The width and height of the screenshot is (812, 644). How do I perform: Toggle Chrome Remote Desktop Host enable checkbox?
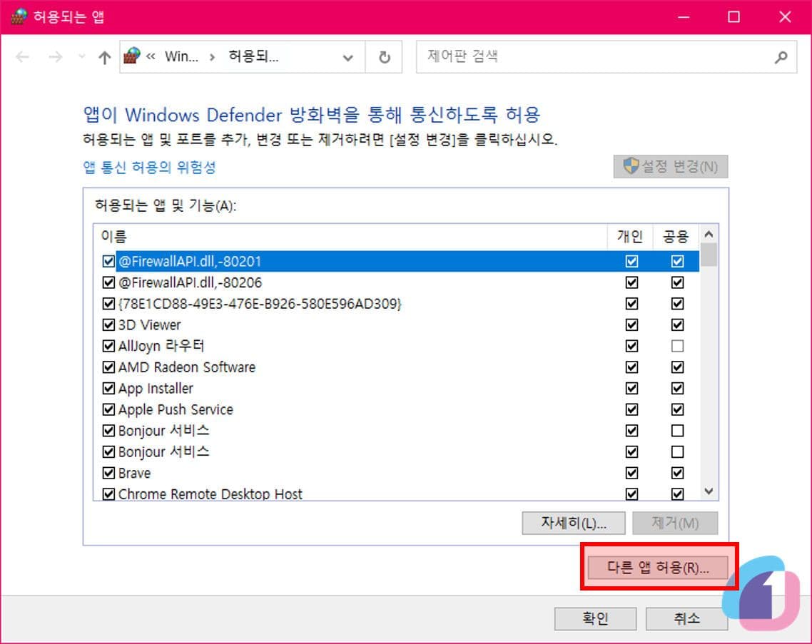(x=108, y=494)
